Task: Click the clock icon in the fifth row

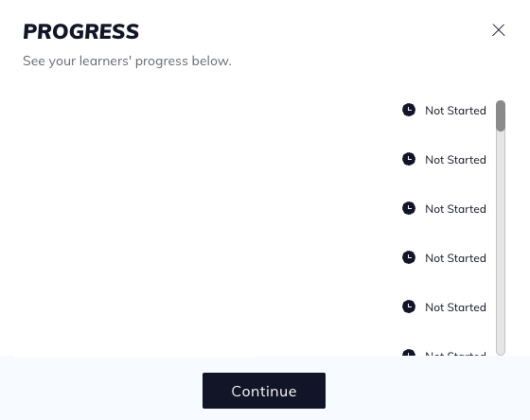Action: [x=409, y=306]
